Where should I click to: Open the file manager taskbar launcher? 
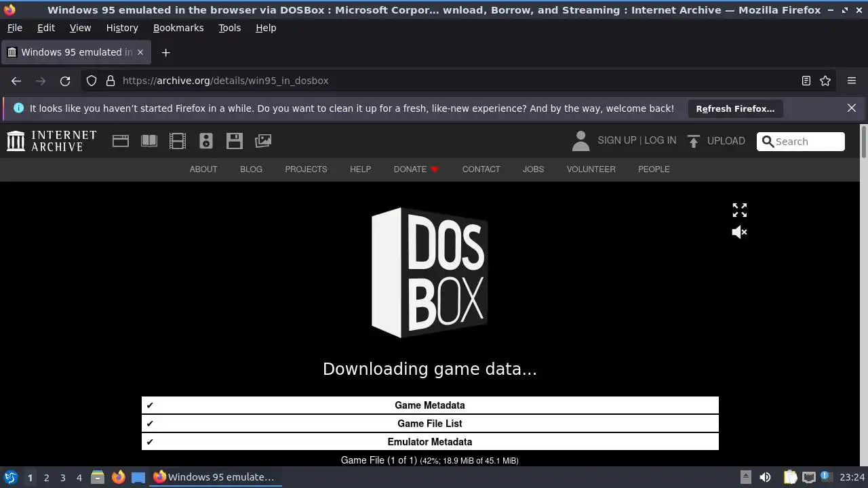(x=98, y=477)
